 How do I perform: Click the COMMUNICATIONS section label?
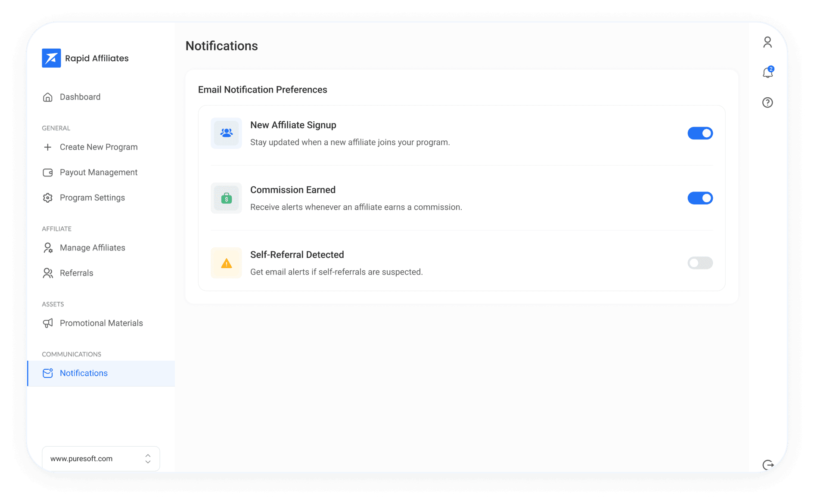pos(71,354)
